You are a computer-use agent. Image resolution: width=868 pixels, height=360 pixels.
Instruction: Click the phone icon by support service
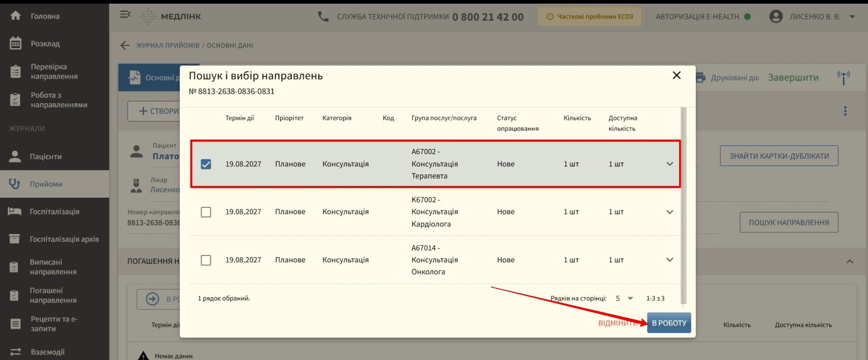323,17
